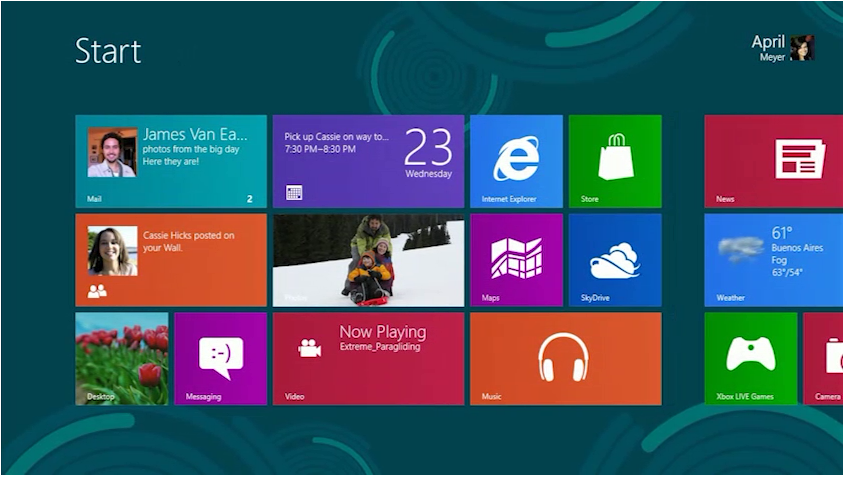The height and width of the screenshot is (477, 844).
Task: Open the Camera tile
Action: (824, 358)
